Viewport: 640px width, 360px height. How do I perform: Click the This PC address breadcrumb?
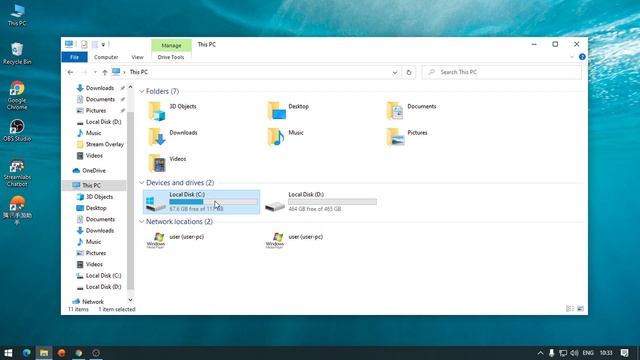(139, 72)
